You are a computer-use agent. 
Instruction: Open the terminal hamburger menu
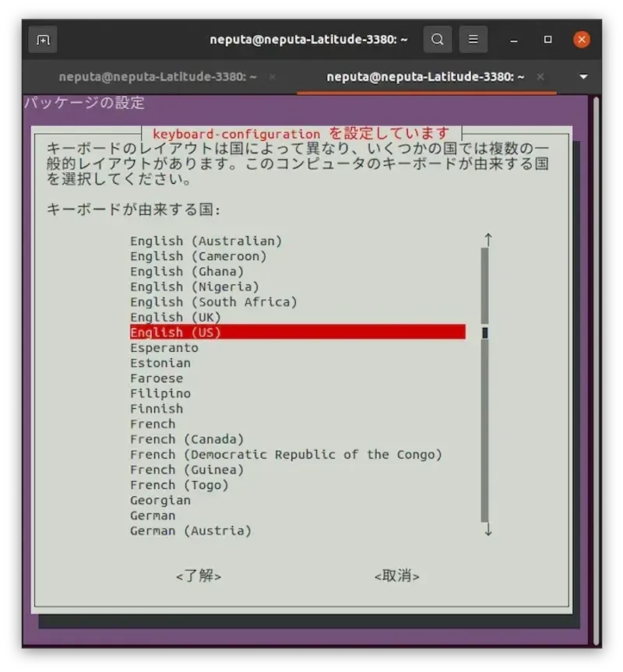pyautogui.click(x=473, y=39)
